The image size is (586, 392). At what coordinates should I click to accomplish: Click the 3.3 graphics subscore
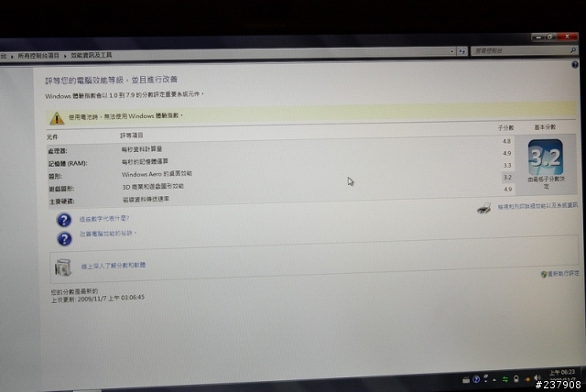coord(507,165)
